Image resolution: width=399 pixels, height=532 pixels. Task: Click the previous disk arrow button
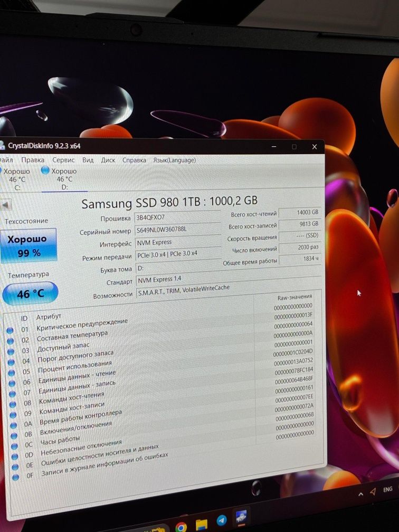[6, 205]
